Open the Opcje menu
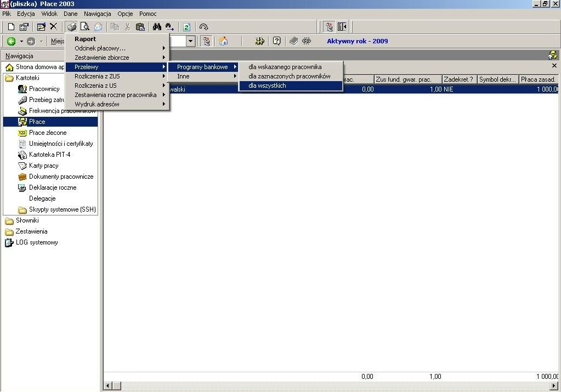Viewport: 561px width, 392px height. (x=125, y=14)
